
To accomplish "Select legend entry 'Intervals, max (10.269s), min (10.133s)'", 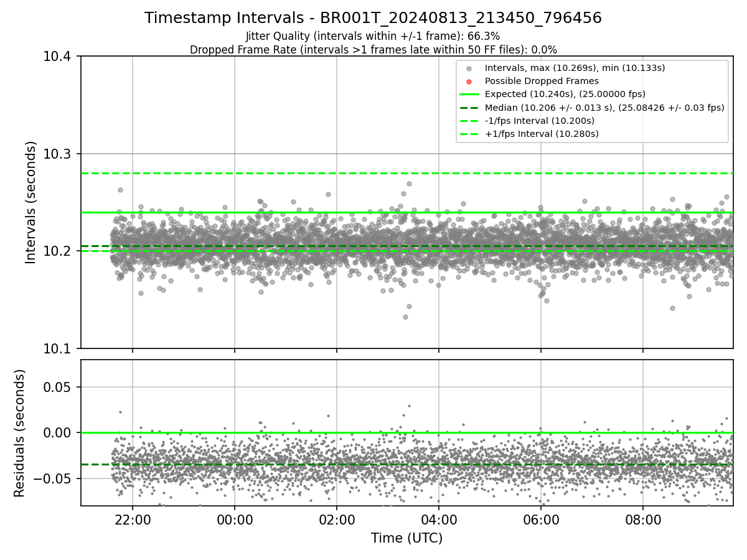I will click(575, 68).
